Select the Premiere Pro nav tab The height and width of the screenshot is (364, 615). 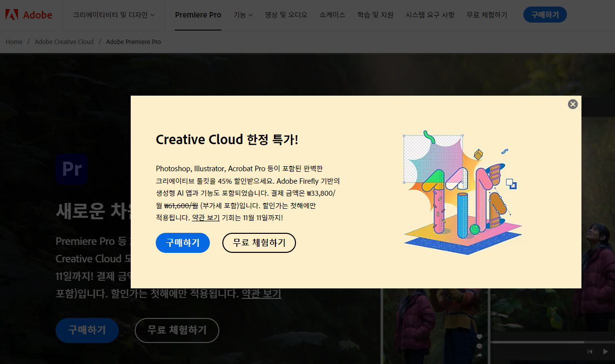(198, 15)
